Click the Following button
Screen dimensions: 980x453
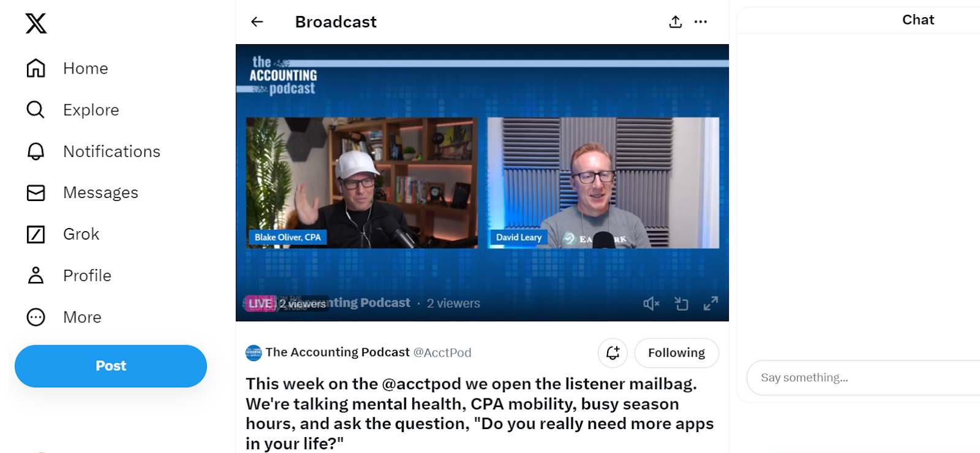click(677, 353)
